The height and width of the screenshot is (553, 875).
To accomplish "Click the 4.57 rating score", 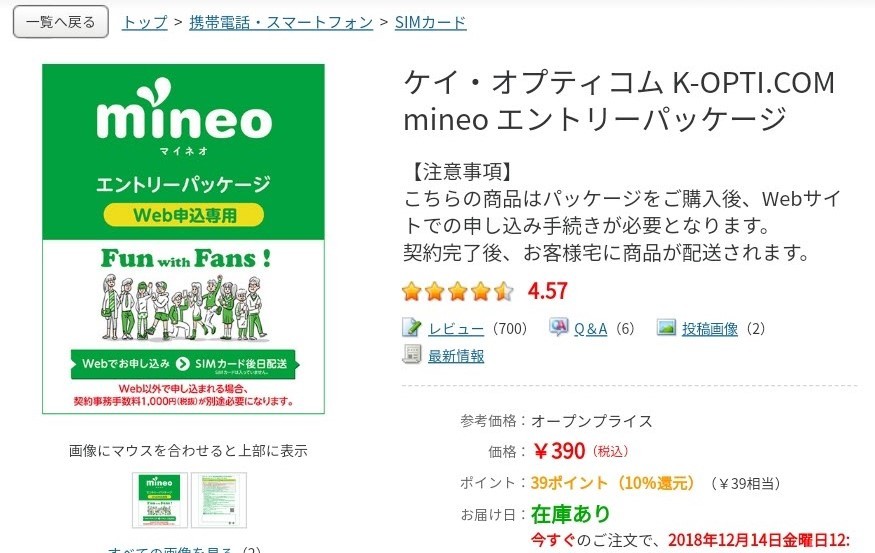I will 547,292.
